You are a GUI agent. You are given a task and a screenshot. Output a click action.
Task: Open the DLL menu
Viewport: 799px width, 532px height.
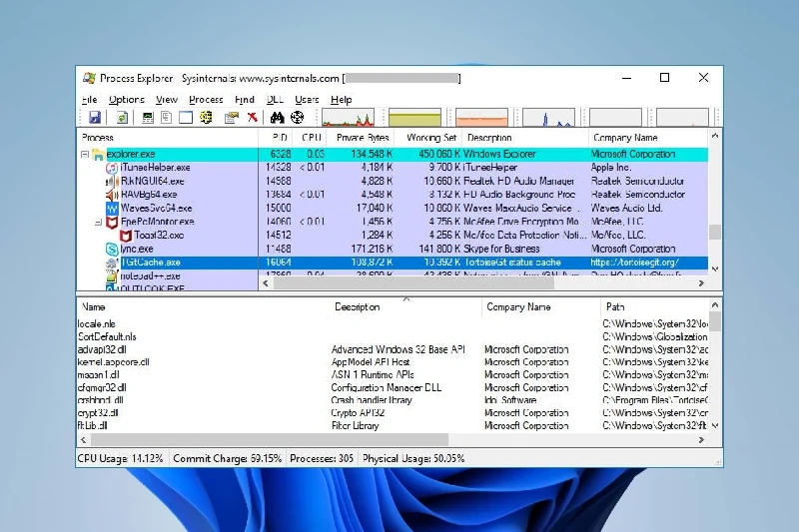275,99
